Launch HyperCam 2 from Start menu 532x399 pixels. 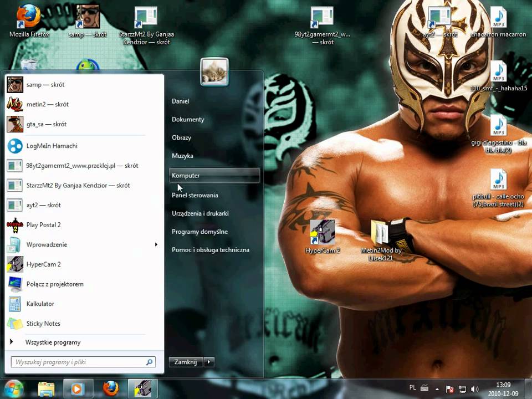[x=84, y=264]
